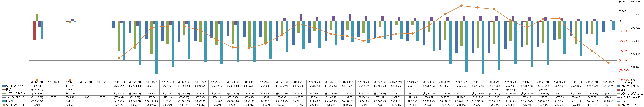Image resolution: width=644 pixels, height=107 pixels.
Task: Click the ($4,301.92) CAPEX cell
Action: tap(184, 86)
